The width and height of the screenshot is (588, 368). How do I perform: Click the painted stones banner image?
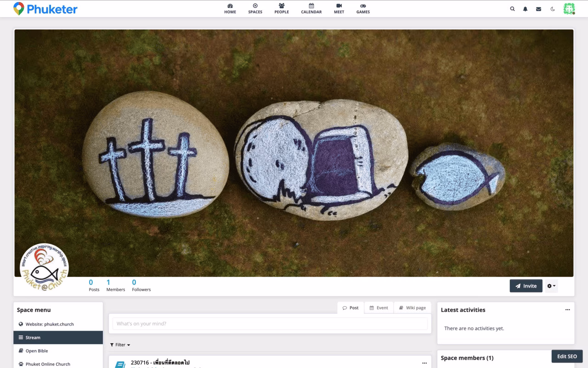pyautogui.click(x=294, y=153)
